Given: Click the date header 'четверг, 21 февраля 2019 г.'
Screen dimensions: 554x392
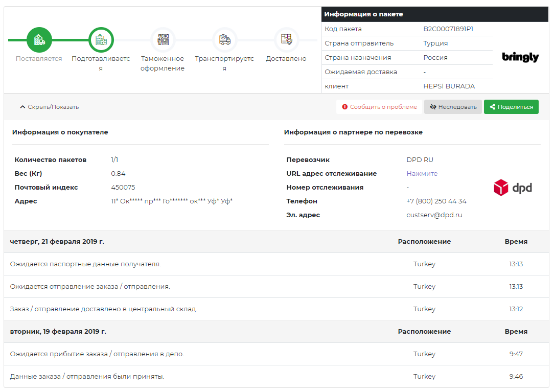Looking at the screenshot, I should tap(57, 241).
